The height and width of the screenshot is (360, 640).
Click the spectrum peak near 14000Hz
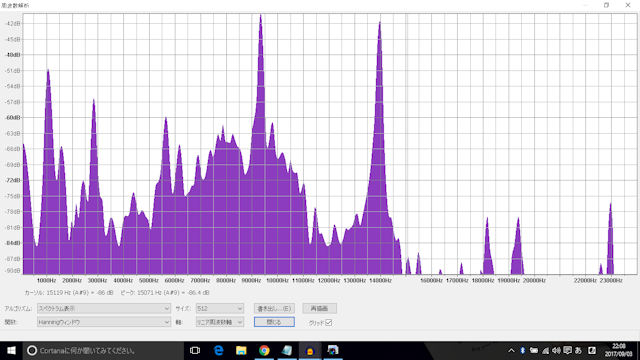coord(380,24)
